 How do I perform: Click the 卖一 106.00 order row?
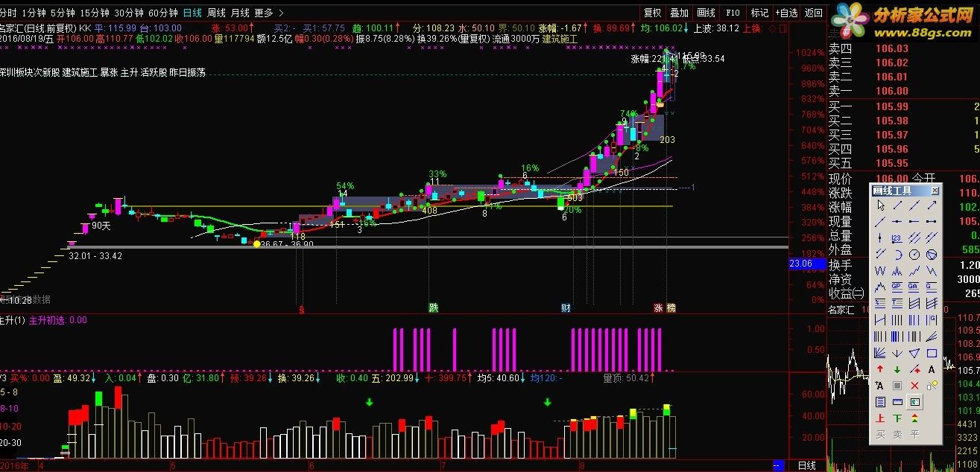click(903, 91)
